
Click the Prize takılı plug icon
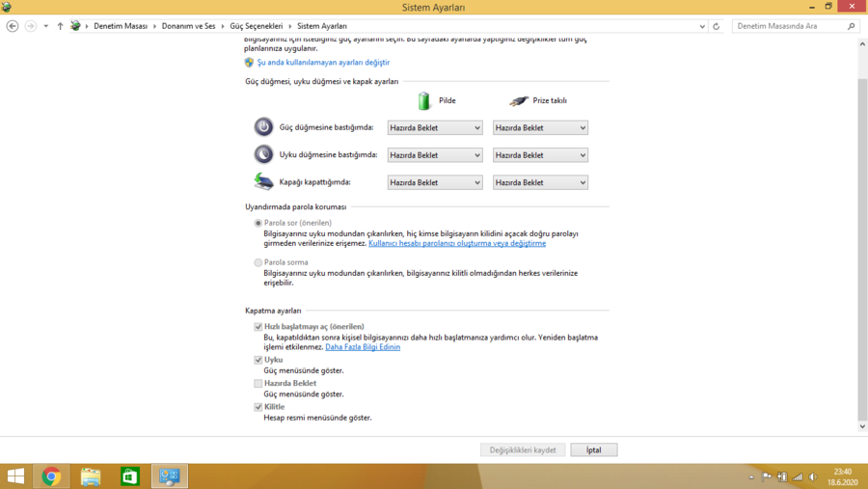click(519, 101)
